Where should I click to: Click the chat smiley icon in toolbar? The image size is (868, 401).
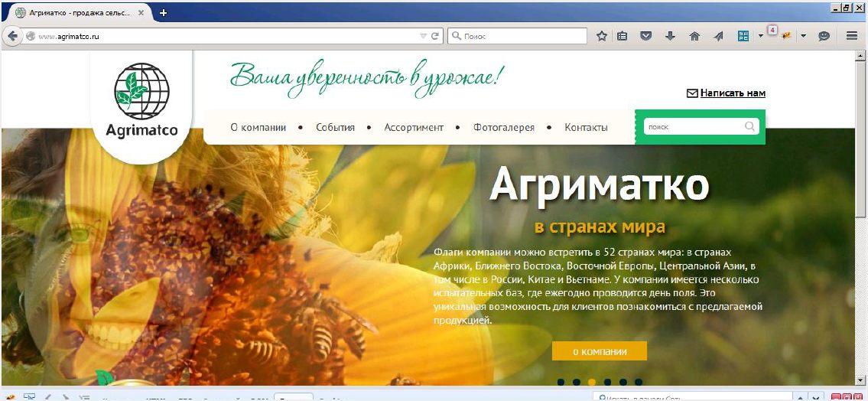824,36
